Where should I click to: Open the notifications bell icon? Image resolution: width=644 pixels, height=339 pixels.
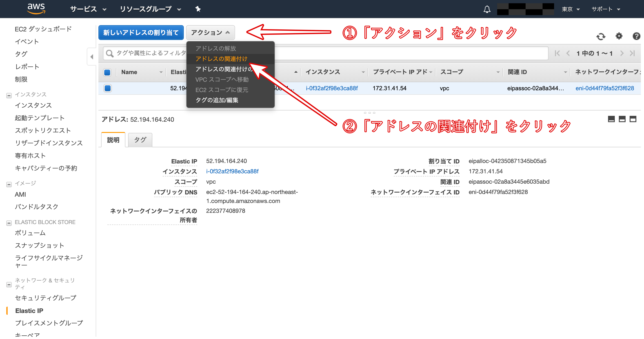[x=487, y=9]
